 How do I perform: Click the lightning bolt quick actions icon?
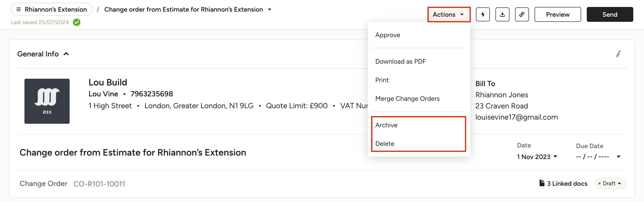482,14
